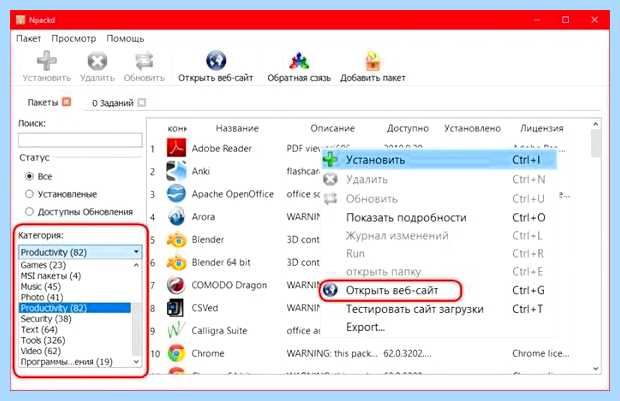Click category list scrollbar down arrow
Image resolution: width=620 pixels, height=401 pixels.
coord(136,361)
